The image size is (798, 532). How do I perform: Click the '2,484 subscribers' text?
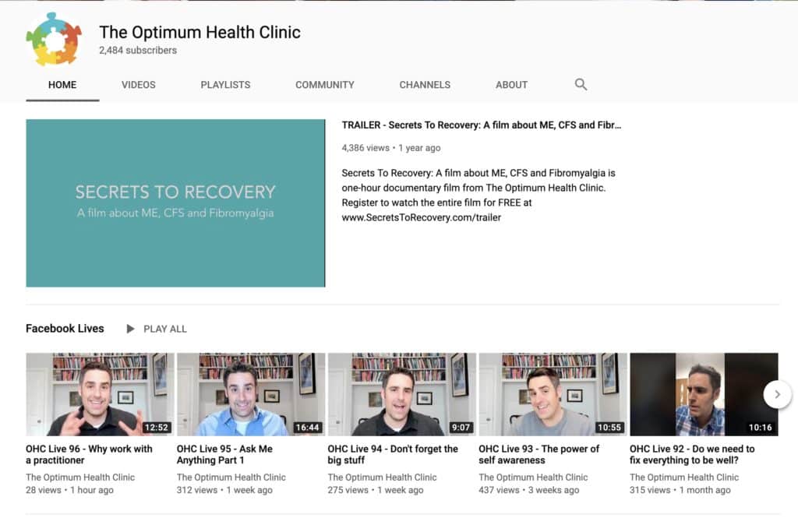tap(138, 51)
